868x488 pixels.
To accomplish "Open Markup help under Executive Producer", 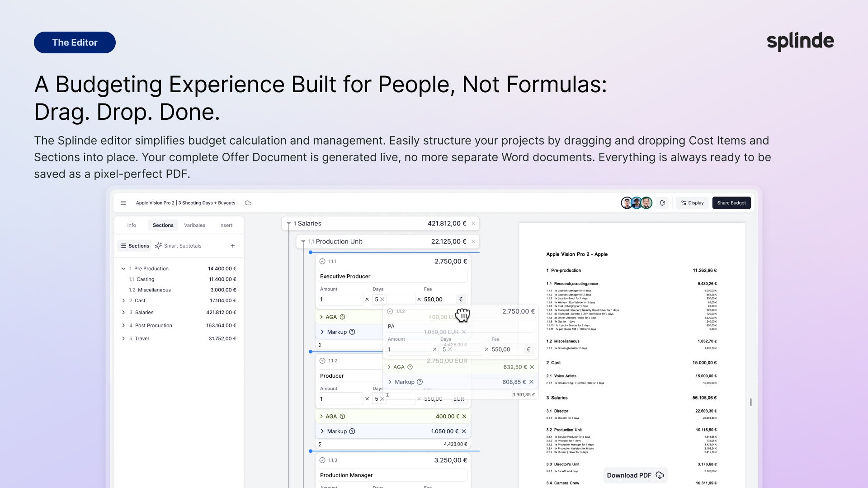I will (x=352, y=332).
